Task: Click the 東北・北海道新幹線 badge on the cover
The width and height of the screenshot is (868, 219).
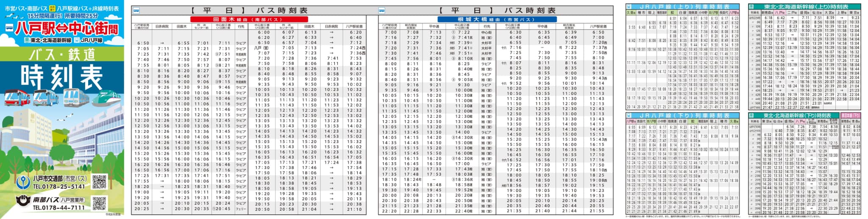Action: (48, 40)
